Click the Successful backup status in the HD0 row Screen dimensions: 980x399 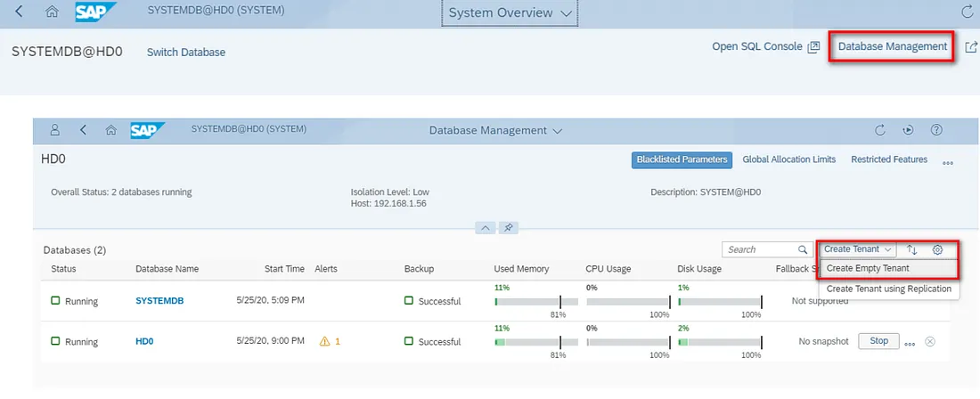point(432,341)
